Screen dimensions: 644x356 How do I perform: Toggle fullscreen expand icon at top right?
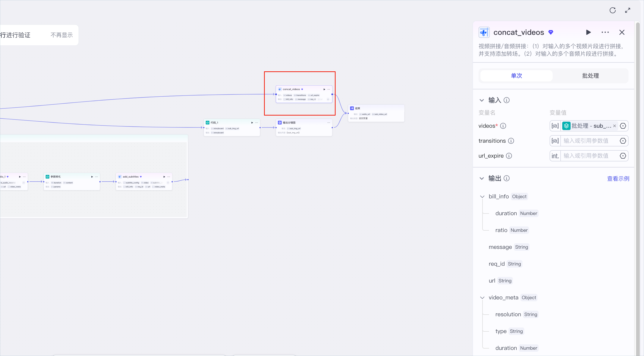tap(627, 10)
